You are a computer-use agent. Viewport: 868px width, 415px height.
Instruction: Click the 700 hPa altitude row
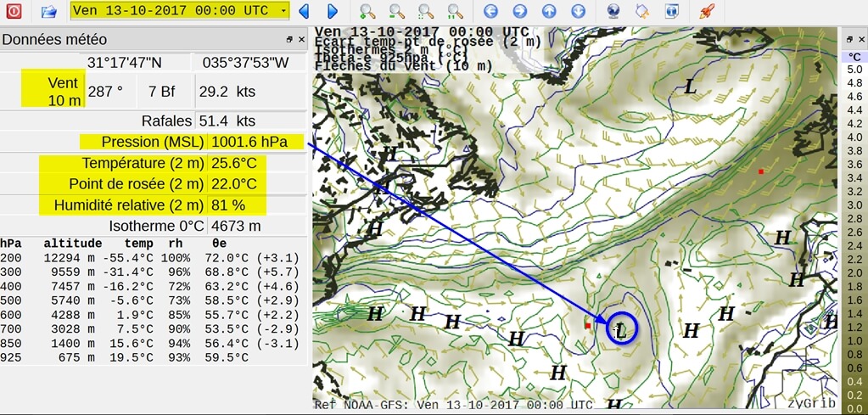coord(149,330)
